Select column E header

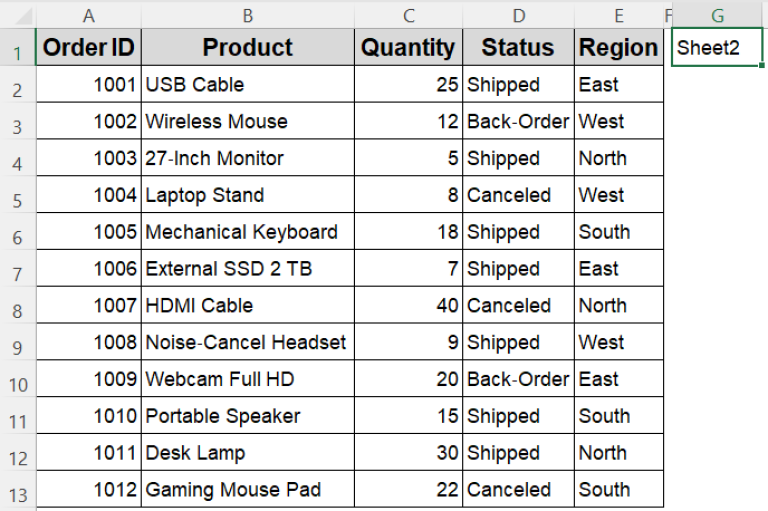[x=618, y=15]
